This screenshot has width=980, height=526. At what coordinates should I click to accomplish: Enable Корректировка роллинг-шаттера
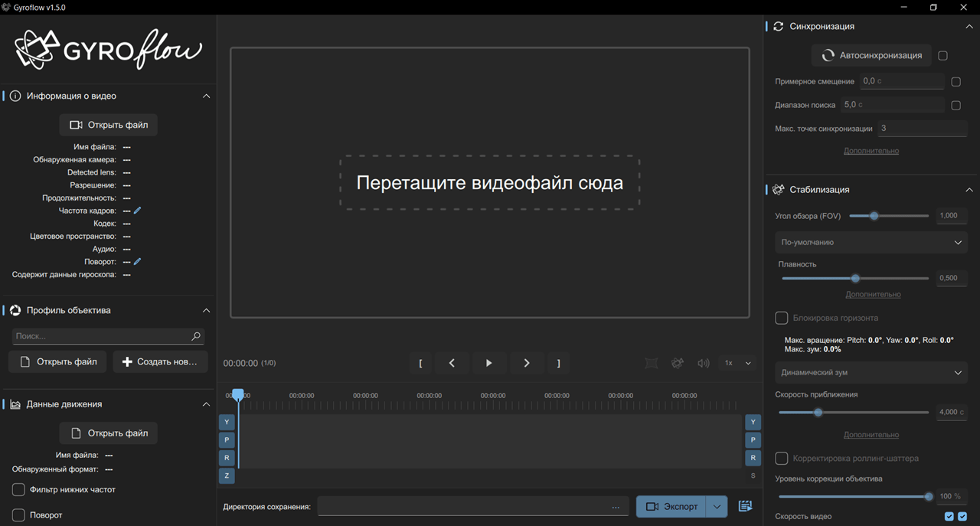coord(782,458)
